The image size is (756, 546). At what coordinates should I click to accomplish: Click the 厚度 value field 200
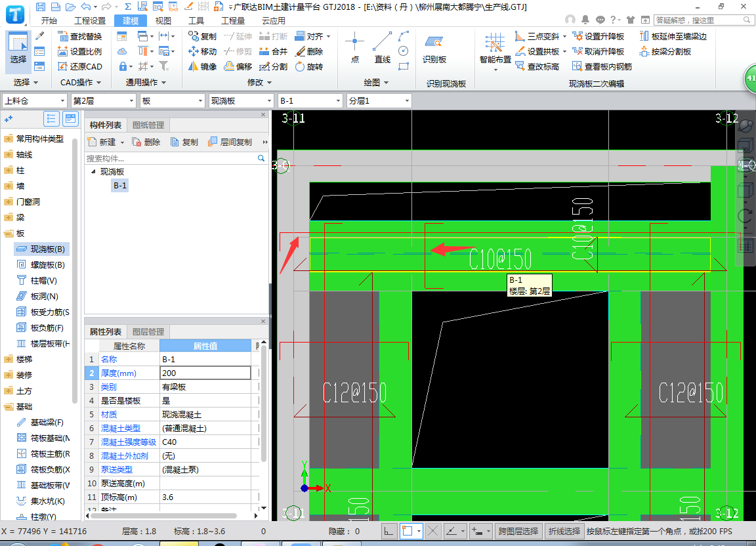pyautogui.click(x=205, y=373)
